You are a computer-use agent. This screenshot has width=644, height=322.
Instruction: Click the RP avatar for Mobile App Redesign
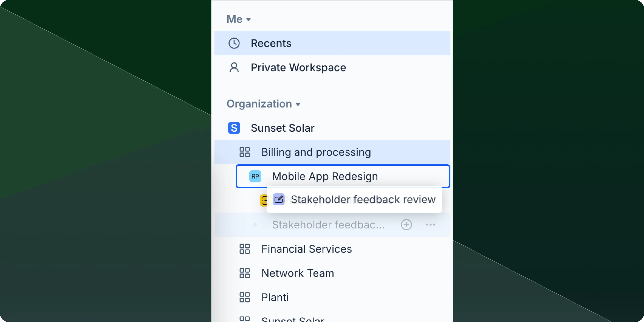pyautogui.click(x=255, y=176)
